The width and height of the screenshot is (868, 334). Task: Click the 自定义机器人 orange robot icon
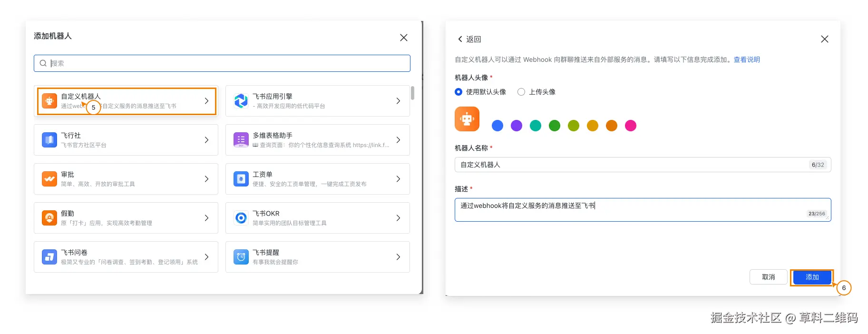pos(49,101)
